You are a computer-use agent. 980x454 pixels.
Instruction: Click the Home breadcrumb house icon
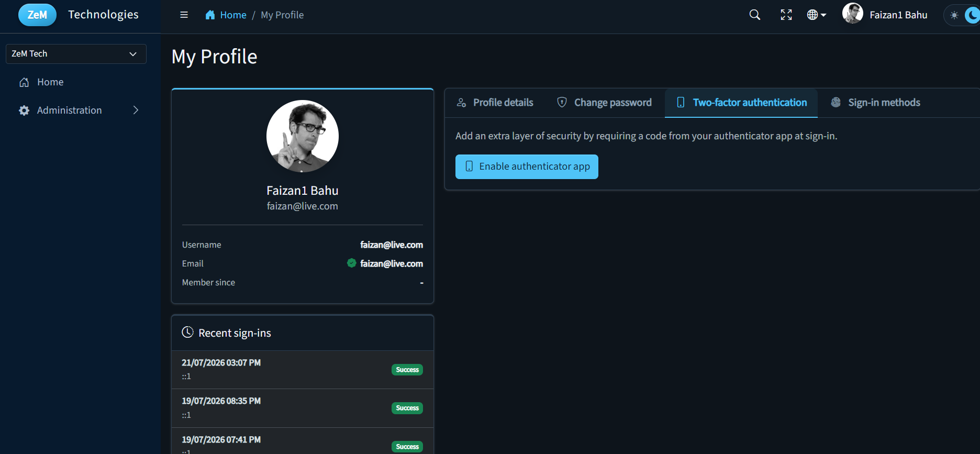(x=210, y=15)
